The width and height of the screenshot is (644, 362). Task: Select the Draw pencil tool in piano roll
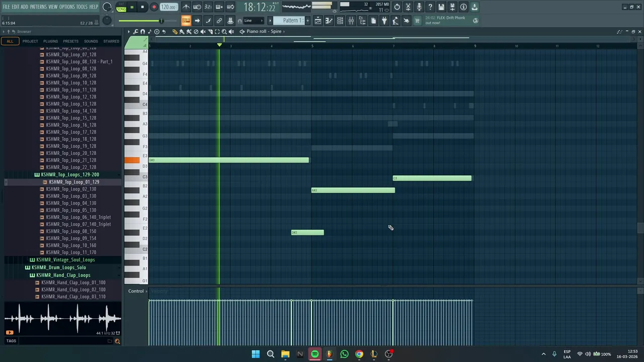click(175, 31)
